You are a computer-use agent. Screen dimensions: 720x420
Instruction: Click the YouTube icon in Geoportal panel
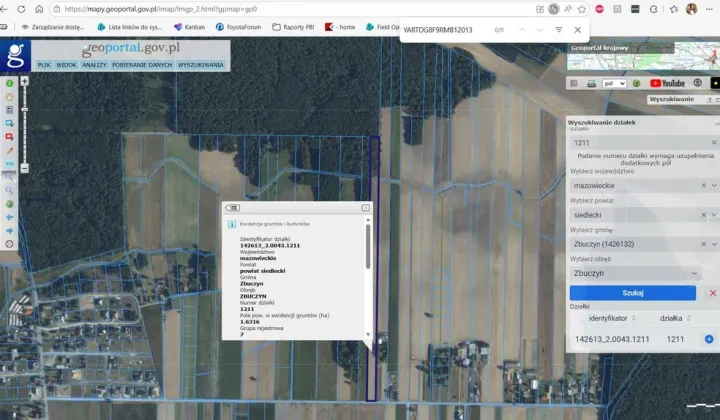[x=667, y=83]
